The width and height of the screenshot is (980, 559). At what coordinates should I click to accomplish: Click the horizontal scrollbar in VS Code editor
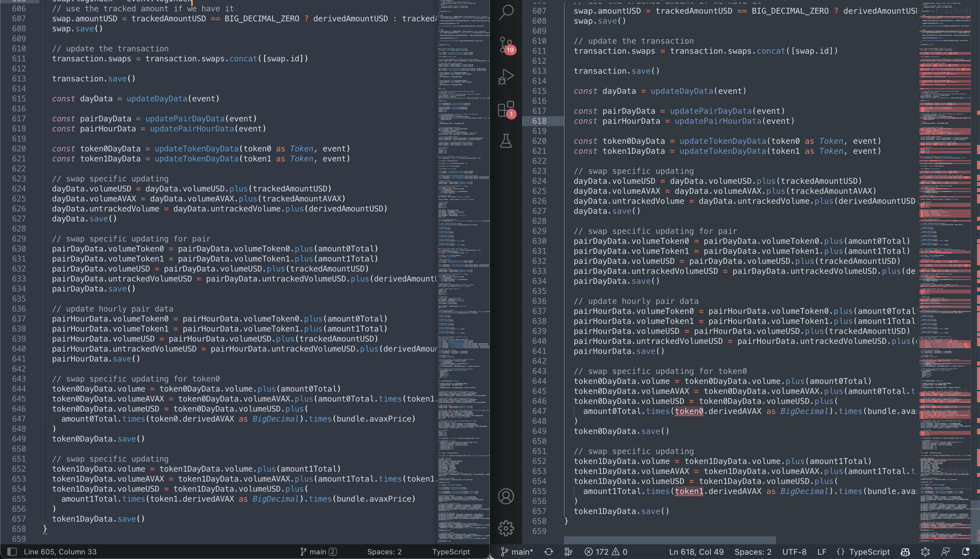coord(670,540)
